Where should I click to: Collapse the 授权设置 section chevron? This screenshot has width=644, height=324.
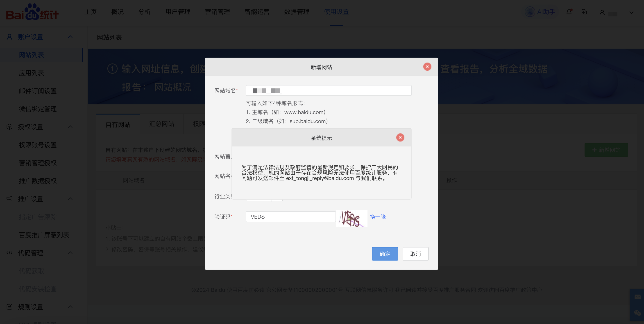[x=70, y=127]
